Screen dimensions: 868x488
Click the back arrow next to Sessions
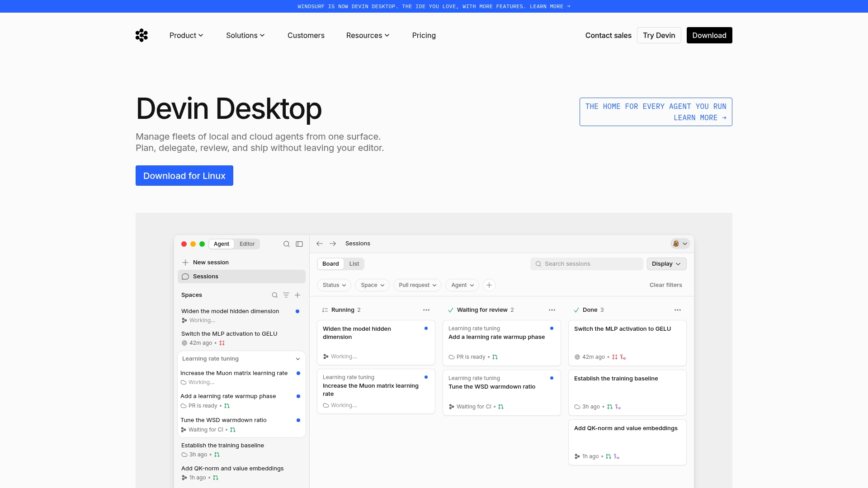(x=320, y=244)
